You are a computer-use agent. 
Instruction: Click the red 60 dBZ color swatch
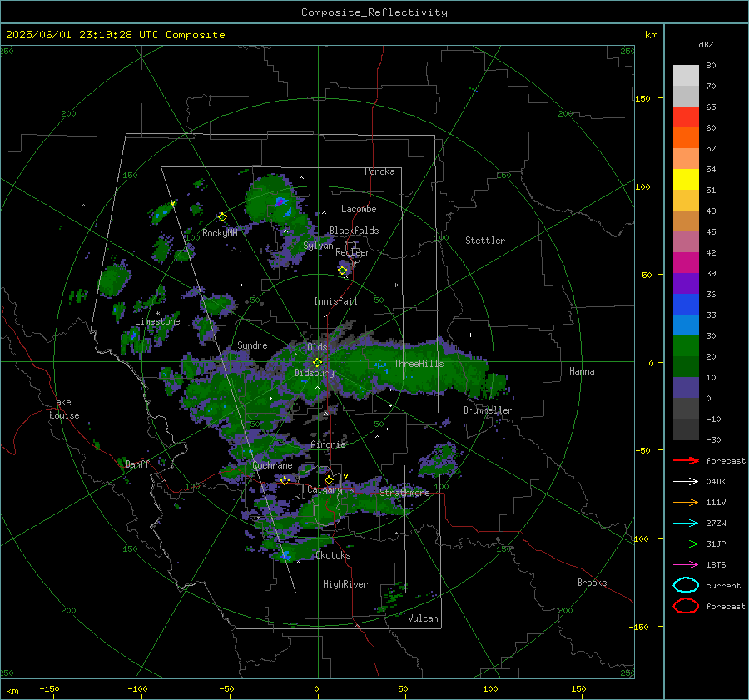[686, 117]
